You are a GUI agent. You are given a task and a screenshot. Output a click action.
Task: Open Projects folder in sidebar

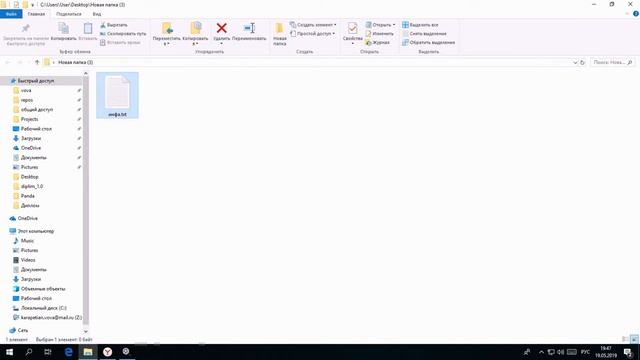(29, 119)
